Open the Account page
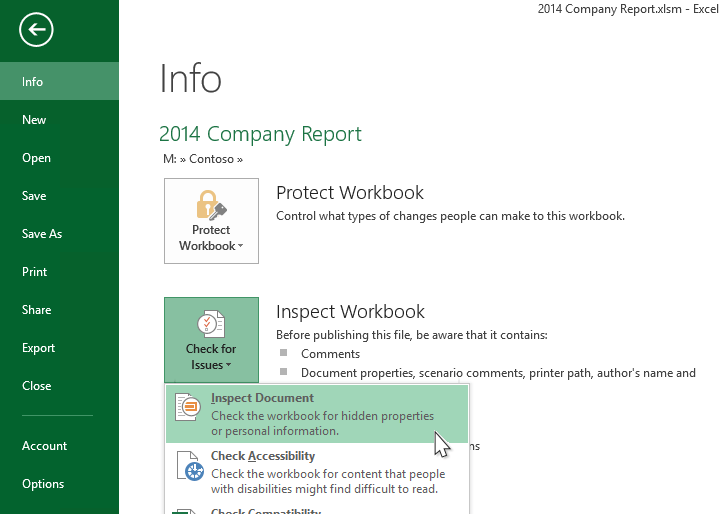The width and height of the screenshot is (727, 514). point(59,446)
